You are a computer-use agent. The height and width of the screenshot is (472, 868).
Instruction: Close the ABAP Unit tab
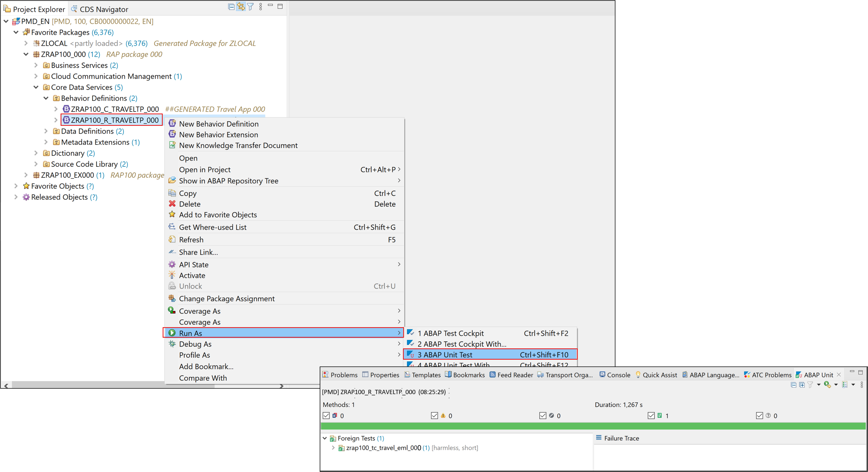point(839,375)
